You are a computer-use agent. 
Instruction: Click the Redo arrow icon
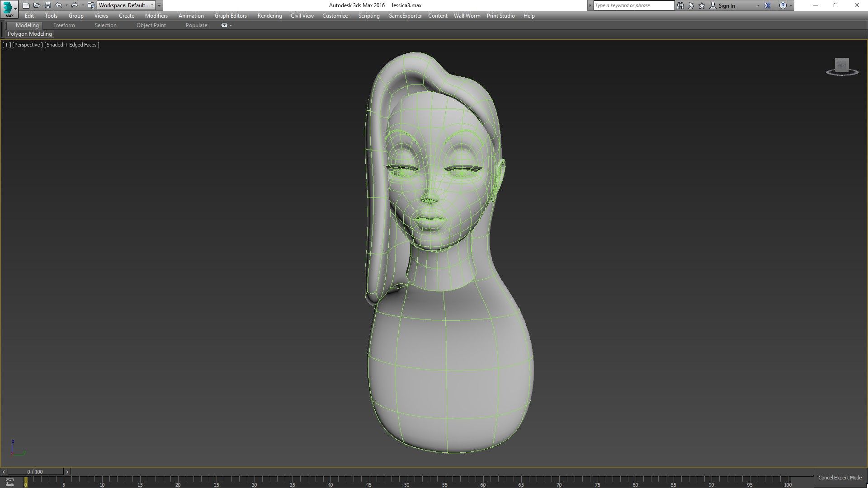pyautogui.click(x=75, y=5)
